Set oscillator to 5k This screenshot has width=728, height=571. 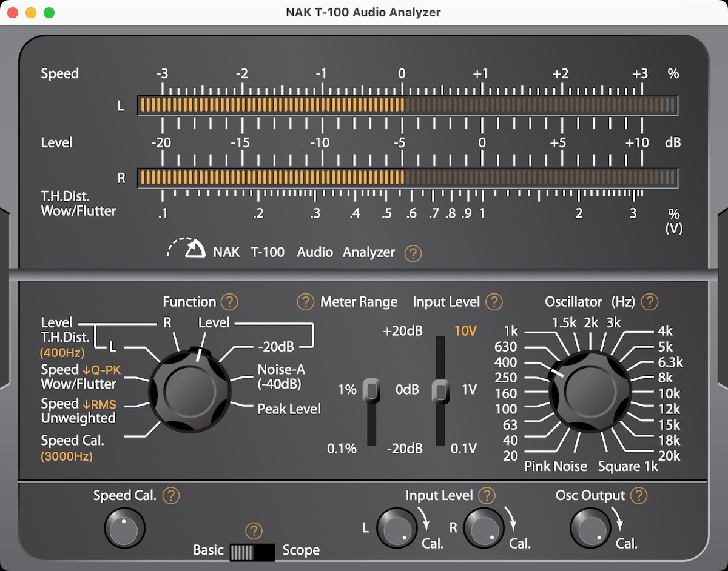coord(666,347)
